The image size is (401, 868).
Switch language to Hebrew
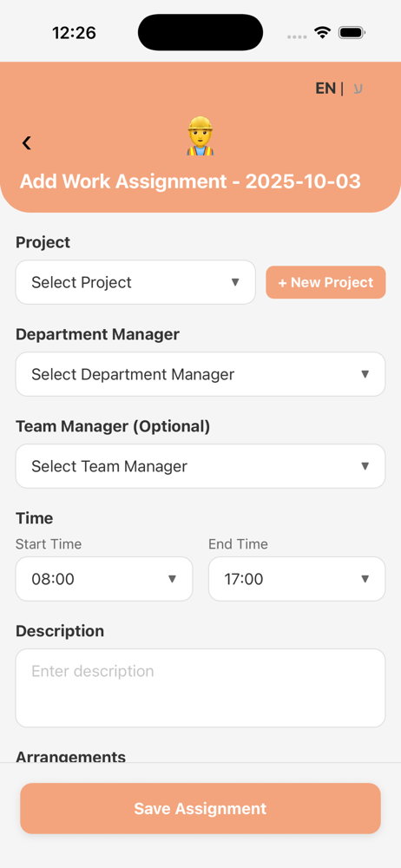pos(358,89)
